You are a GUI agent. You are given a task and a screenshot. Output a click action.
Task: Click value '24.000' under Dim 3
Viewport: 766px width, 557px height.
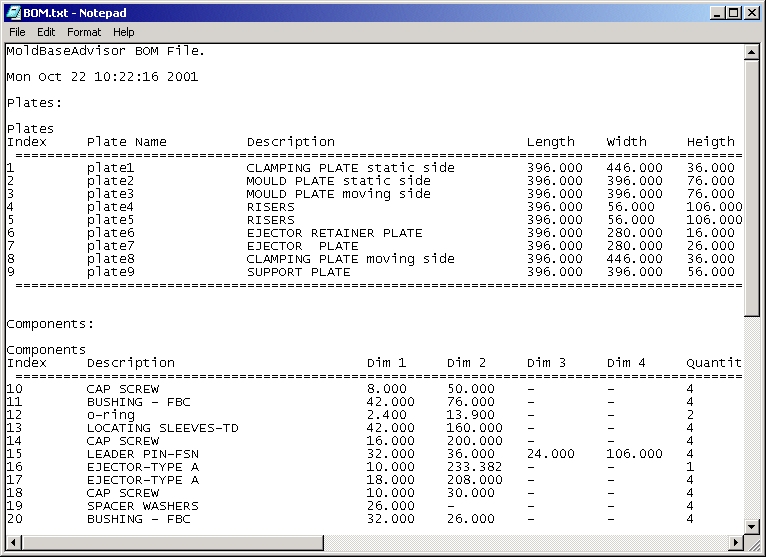coord(551,454)
